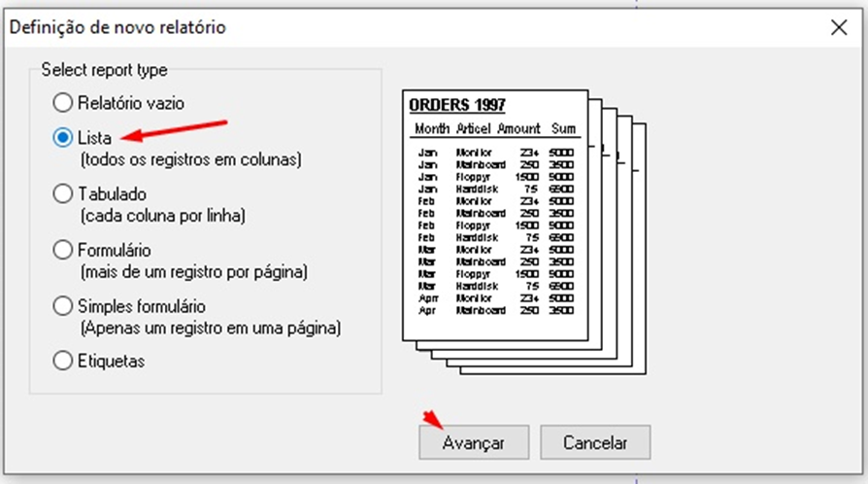Click the Apenas um registro em uma página text

211,328
